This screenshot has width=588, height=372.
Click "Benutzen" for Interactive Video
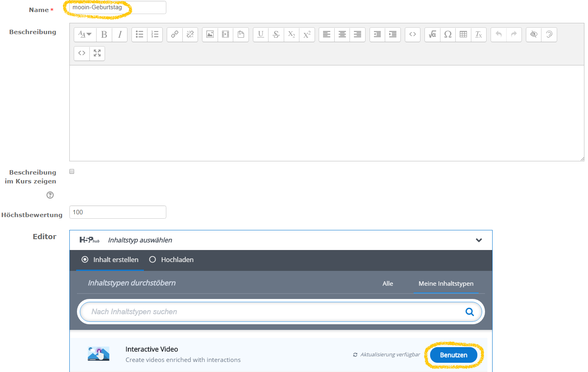coord(453,355)
